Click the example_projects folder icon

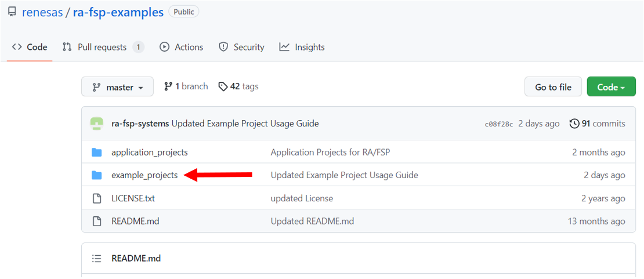tap(97, 175)
